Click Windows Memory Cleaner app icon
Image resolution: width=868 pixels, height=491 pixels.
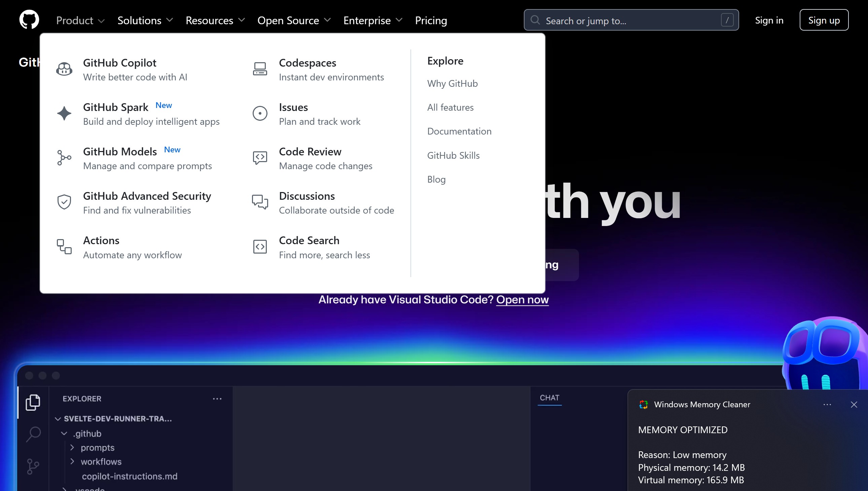click(x=644, y=405)
